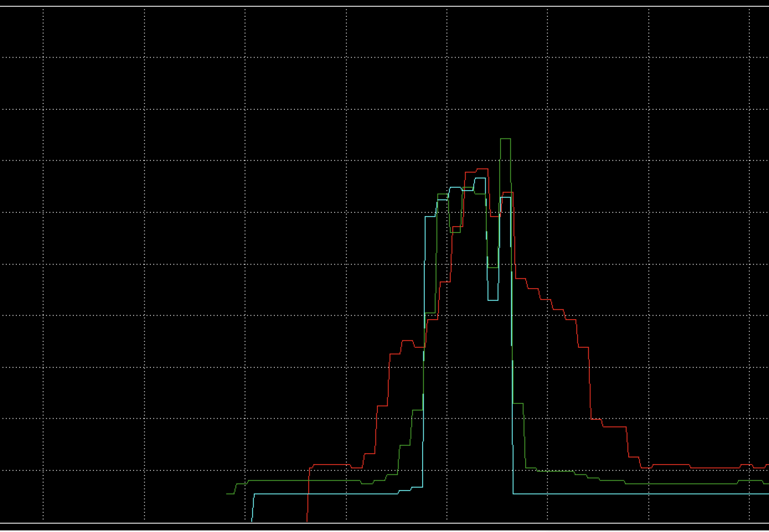Select the red line's flat tail on the right
The image size is (769, 532).
(714, 468)
